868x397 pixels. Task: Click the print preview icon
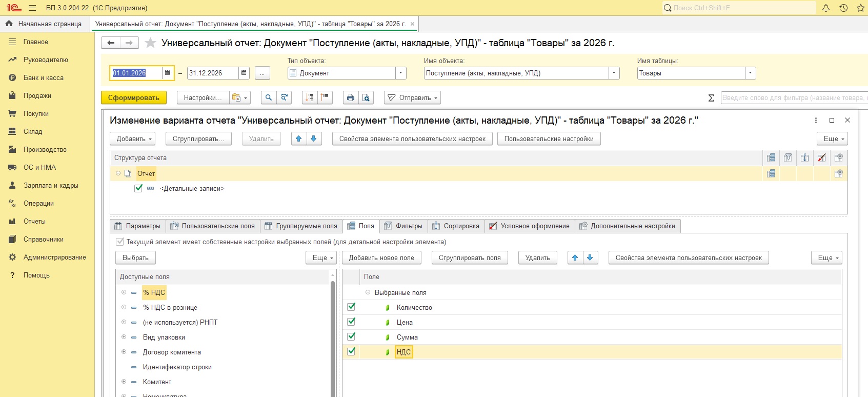[366, 97]
